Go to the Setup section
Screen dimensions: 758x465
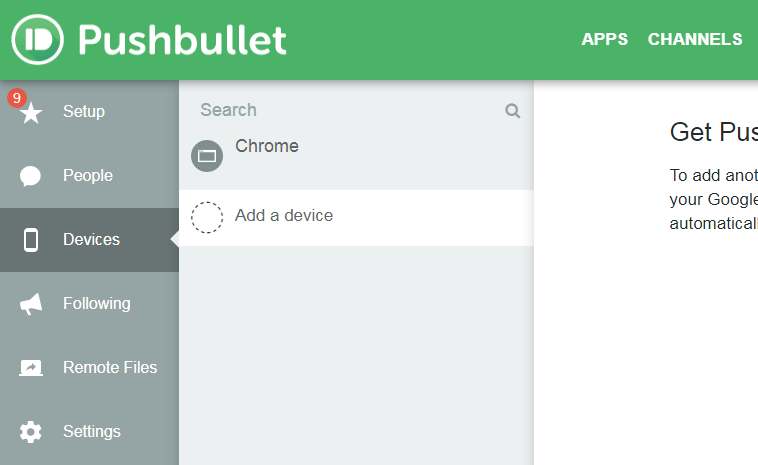coord(84,111)
